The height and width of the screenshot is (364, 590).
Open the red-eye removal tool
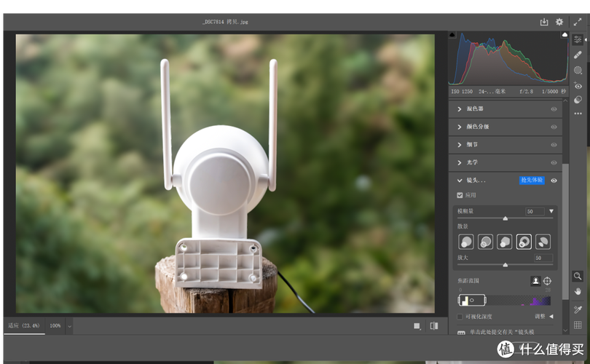[x=578, y=86]
